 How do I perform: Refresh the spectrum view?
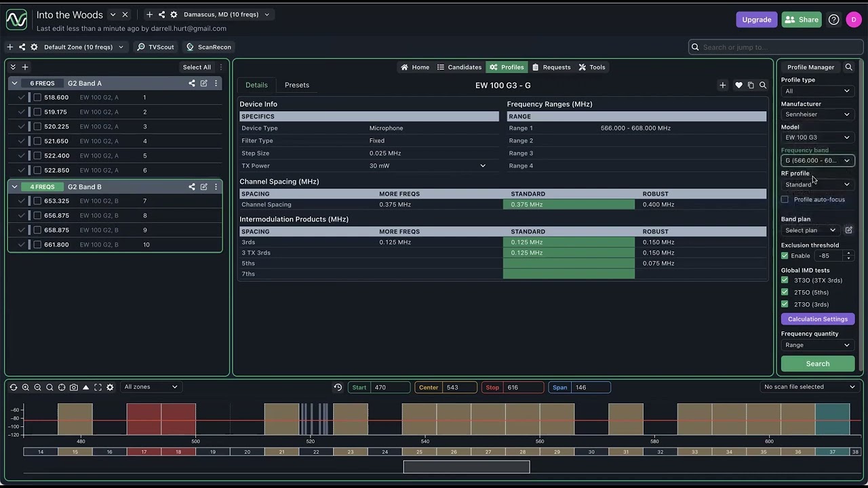pos(13,388)
